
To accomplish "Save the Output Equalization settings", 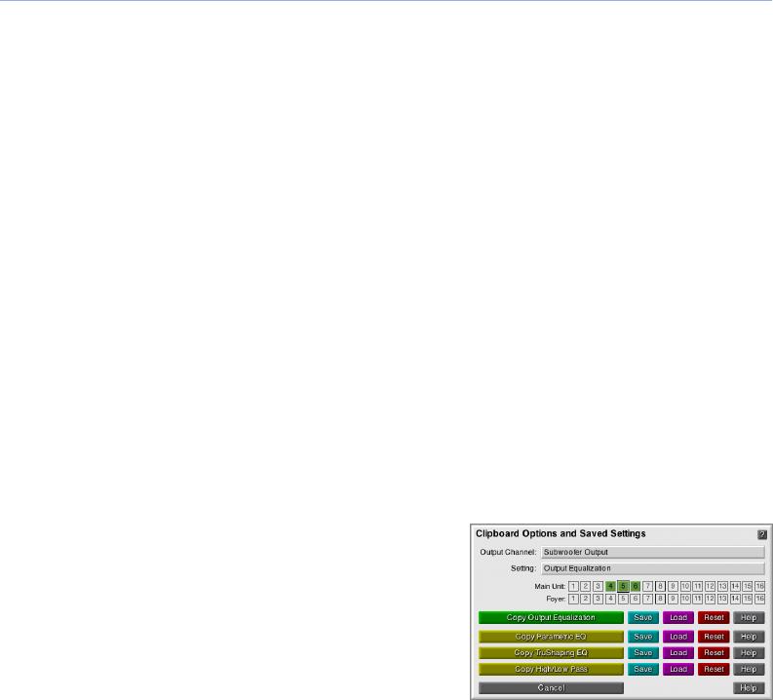I will 643,618.
